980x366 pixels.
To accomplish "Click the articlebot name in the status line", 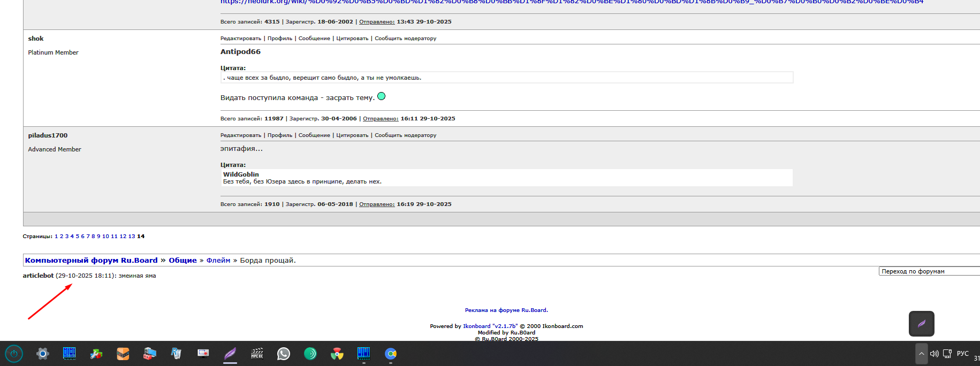I will click(x=38, y=276).
